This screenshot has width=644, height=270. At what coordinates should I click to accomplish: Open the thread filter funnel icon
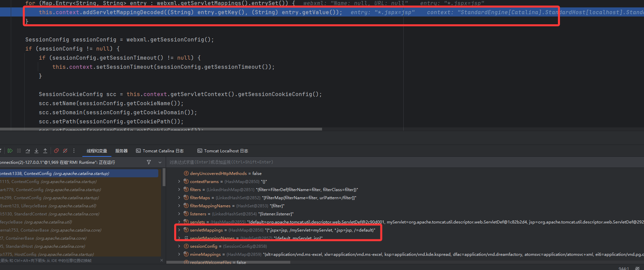click(149, 162)
